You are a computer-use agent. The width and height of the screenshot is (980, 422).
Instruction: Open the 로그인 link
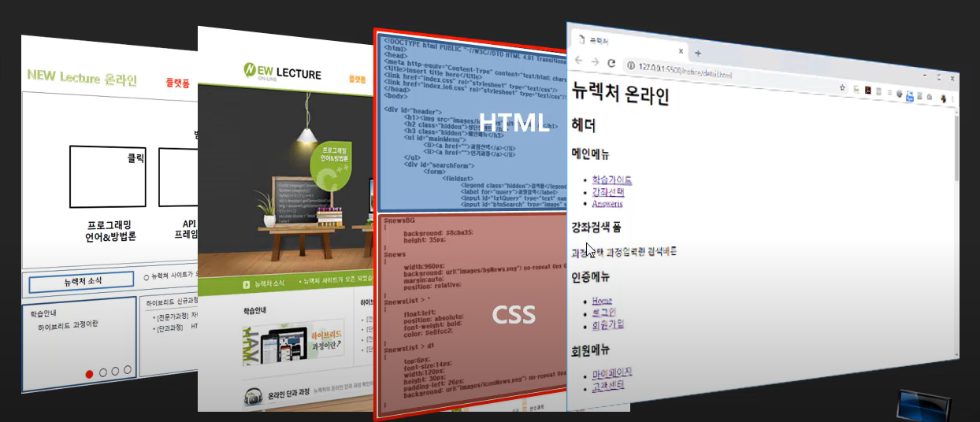[x=605, y=313]
